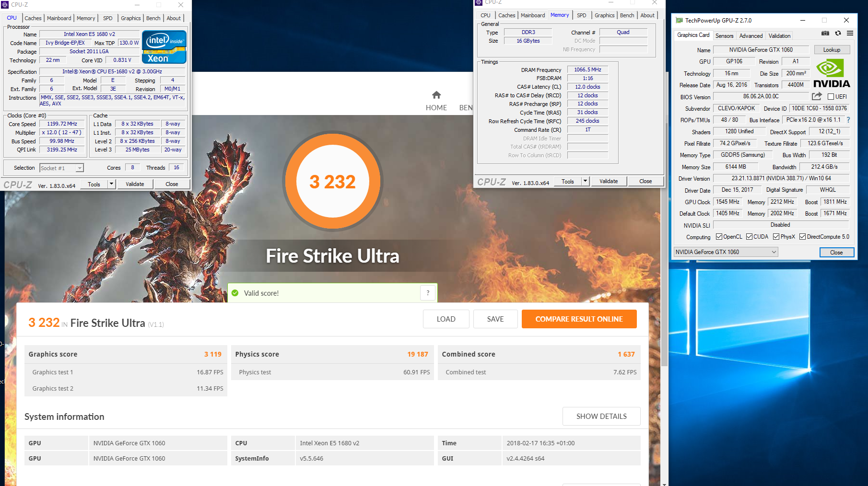Click Close in left CPU-Z window
Image resolution: width=868 pixels, height=486 pixels.
pos(172,184)
